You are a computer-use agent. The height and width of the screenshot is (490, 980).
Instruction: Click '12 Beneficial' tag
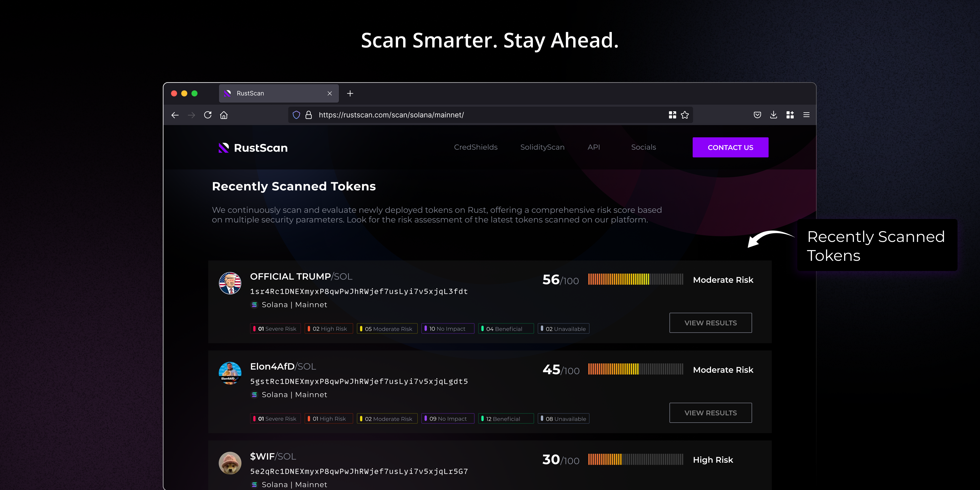(x=506, y=419)
